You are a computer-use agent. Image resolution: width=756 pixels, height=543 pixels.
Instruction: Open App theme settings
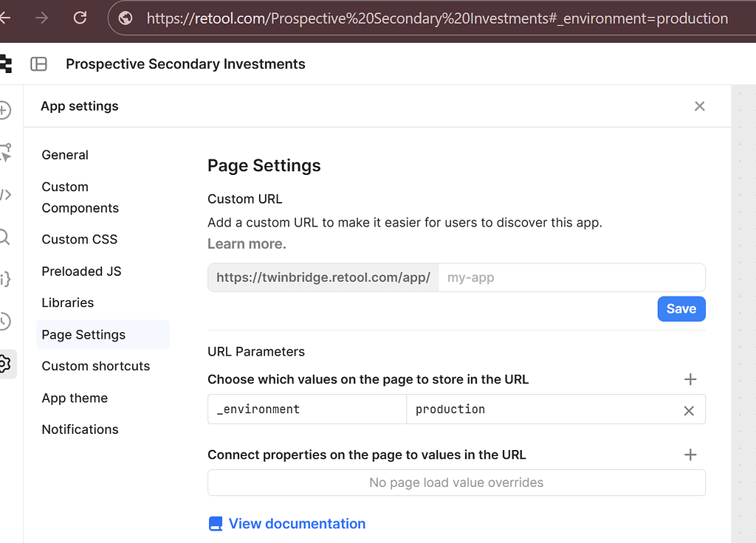click(x=75, y=398)
